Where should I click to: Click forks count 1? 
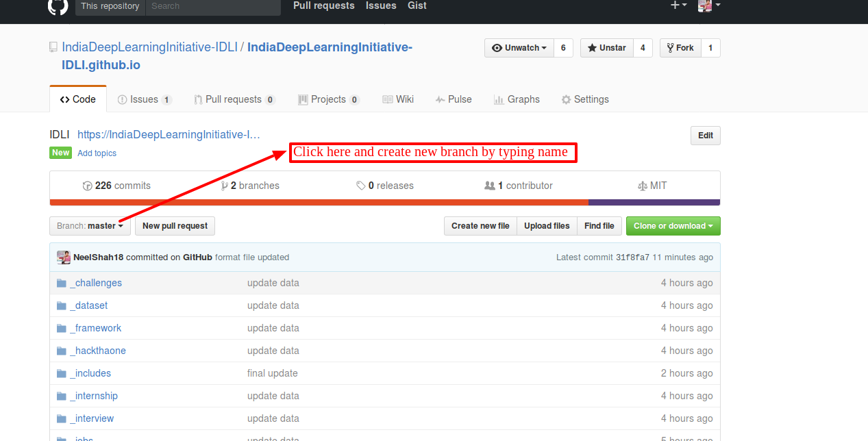(710, 48)
